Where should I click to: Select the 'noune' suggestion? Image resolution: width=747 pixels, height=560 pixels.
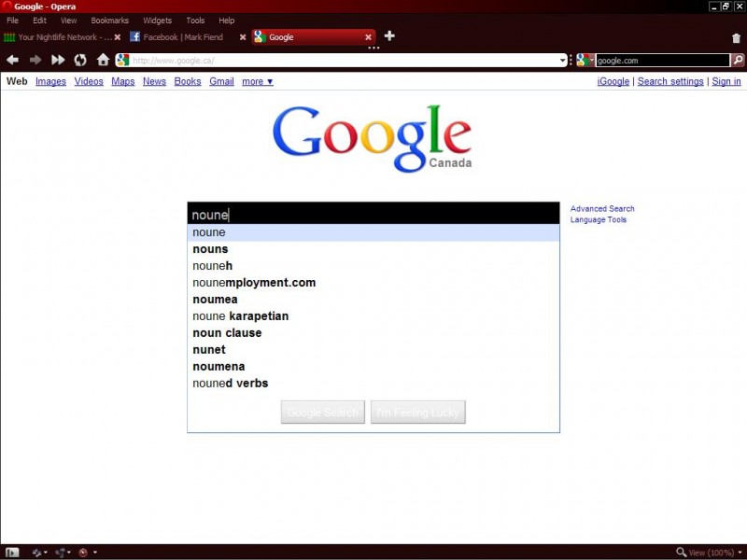tap(373, 232)
